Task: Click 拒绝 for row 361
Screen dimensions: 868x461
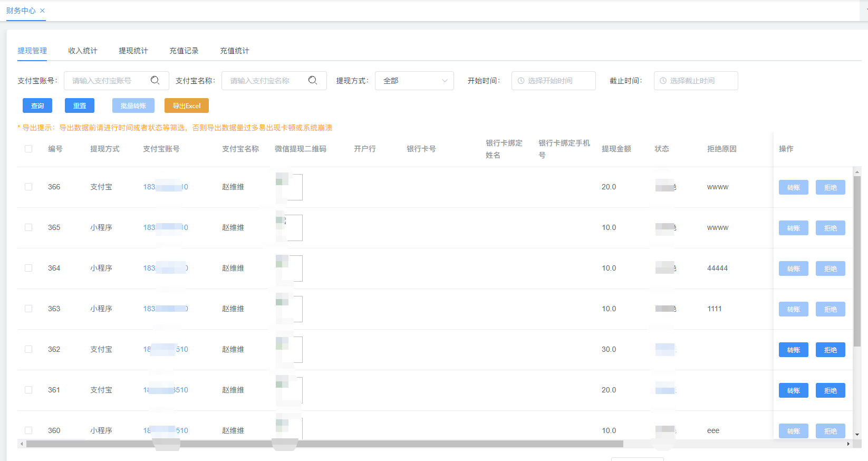Action: coord(831,390)
